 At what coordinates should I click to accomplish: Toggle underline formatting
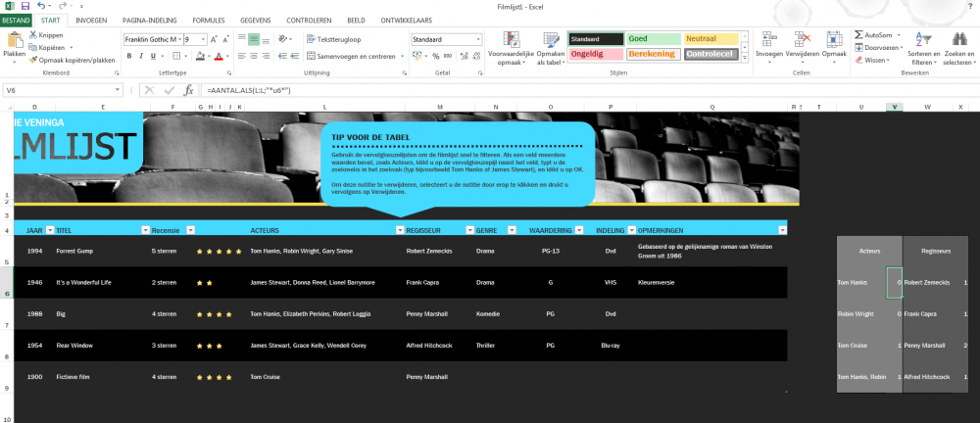pyautogui.click(x=153, y=56)
